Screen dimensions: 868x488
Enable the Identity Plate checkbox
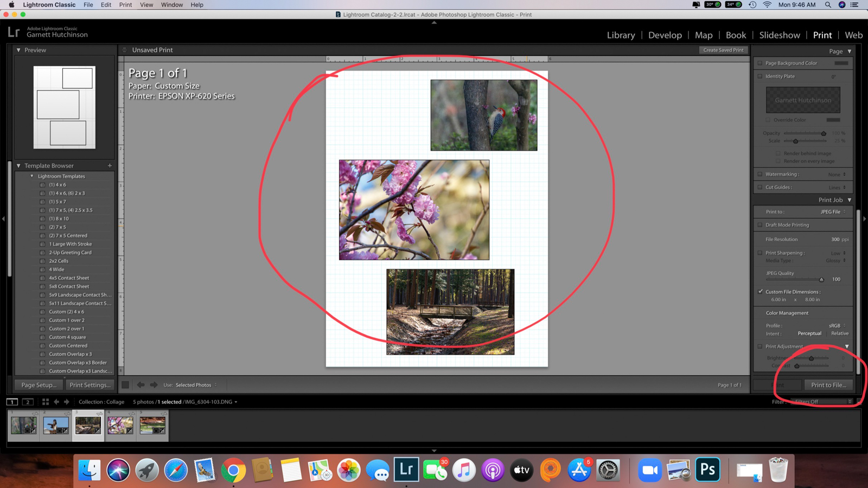[x=760, y=76]
